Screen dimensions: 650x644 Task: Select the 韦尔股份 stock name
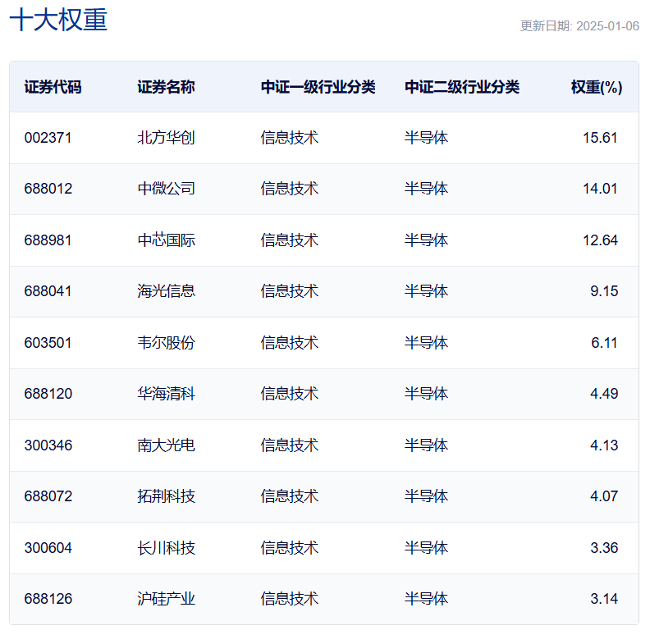[167, 343]
